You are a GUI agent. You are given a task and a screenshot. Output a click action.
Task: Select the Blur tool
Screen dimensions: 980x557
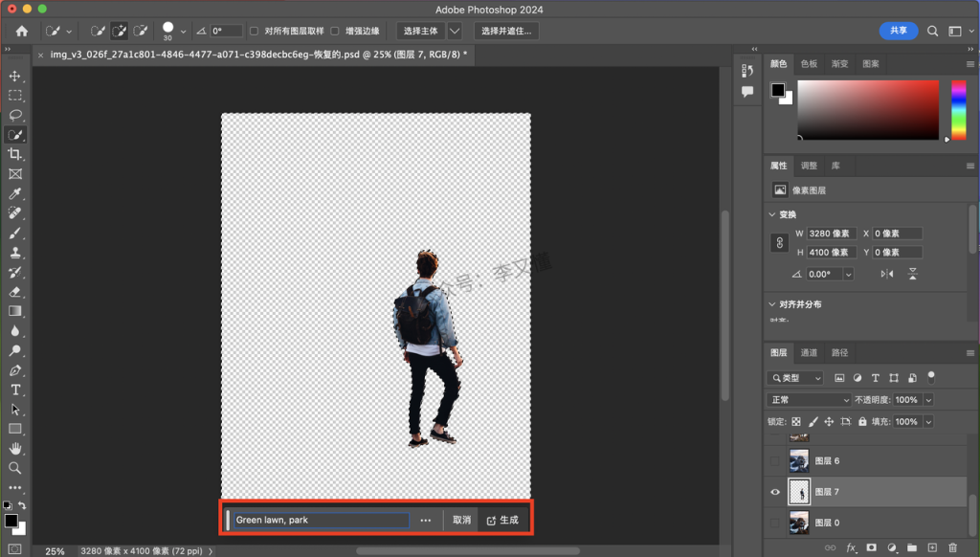coord(15,331)
